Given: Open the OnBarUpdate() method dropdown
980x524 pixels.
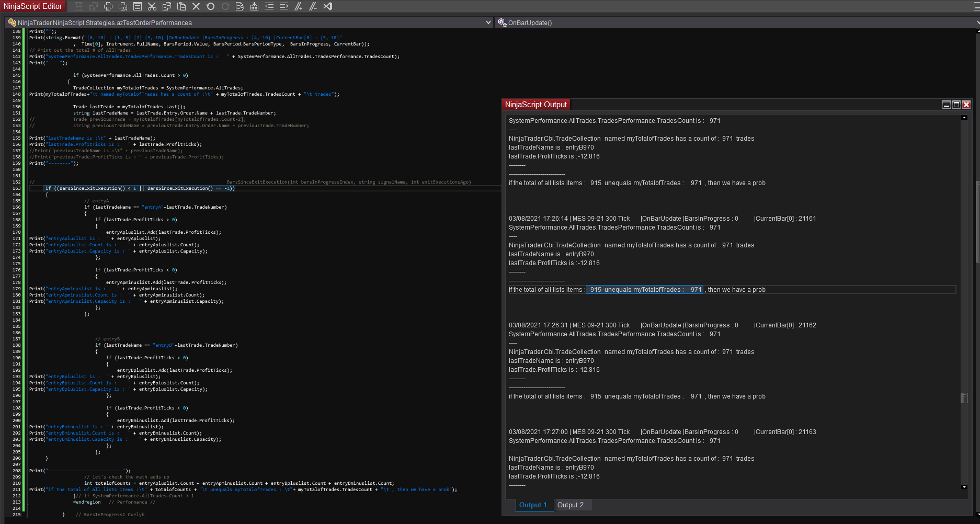Looking at the screenshot, I should coord(737,22).
